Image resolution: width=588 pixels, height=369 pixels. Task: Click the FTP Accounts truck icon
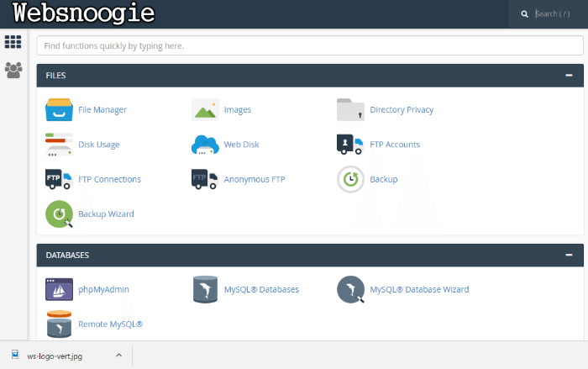point(350,145)
